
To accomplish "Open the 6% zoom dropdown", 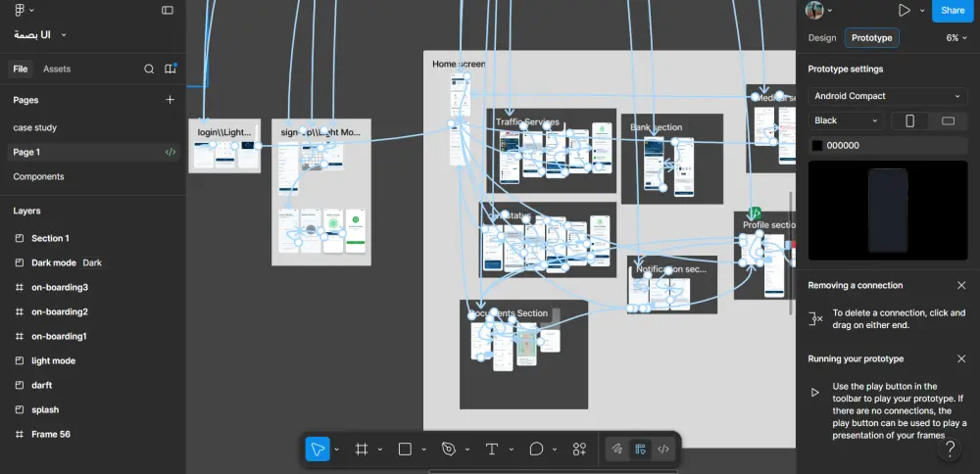I will coord(956,38).
